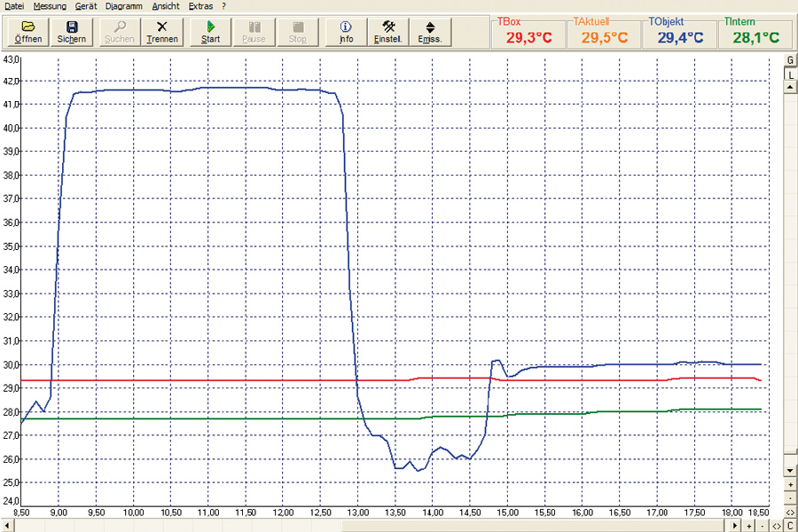Toggle the C button in bottom-right corner

tap(790, 526)
